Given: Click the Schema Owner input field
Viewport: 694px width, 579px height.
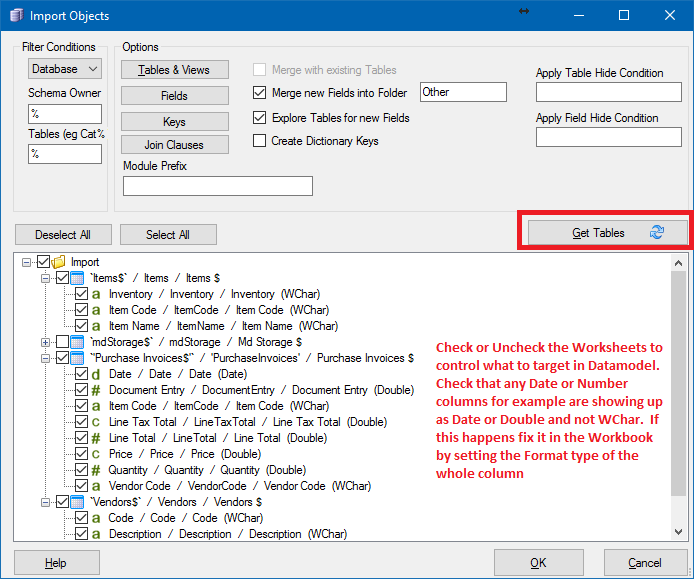Looking at the screenshot, I should click(x=65, y=114).
